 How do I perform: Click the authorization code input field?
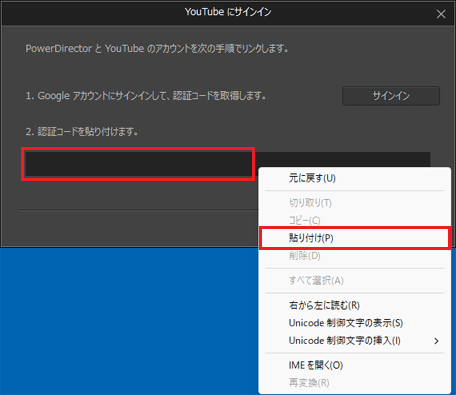tap(228, 164)
